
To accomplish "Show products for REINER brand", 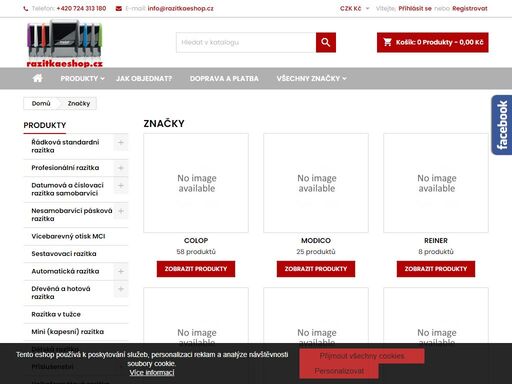I will pos(436,269).
